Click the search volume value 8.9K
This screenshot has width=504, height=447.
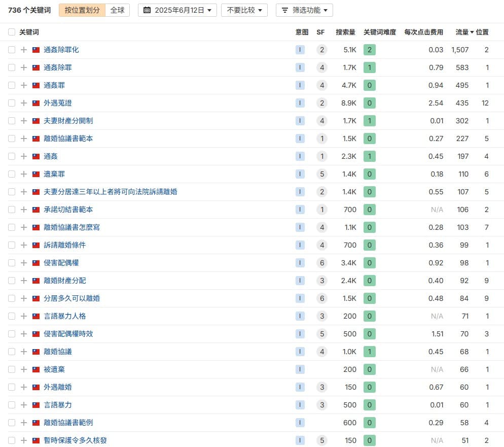point(349,103)
